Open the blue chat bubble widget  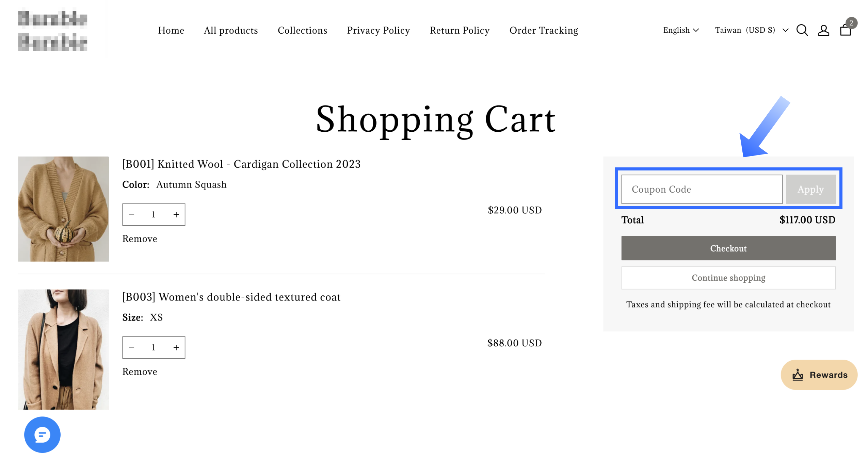click(x=42, y=434)
